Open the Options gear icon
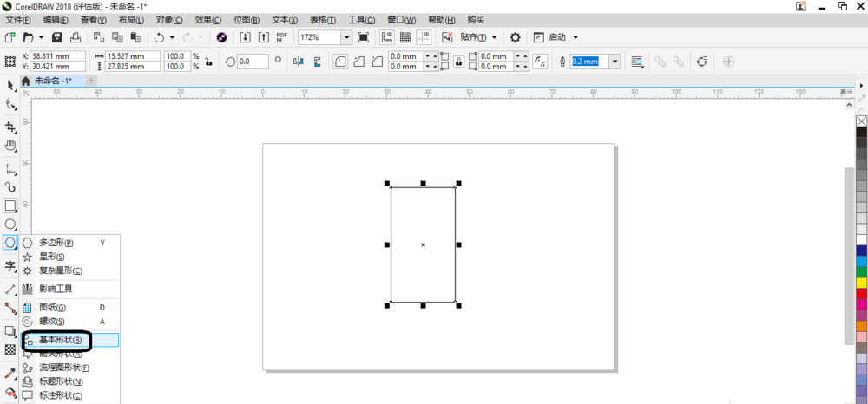The image size is (868, 404). [x=515, y=37]
